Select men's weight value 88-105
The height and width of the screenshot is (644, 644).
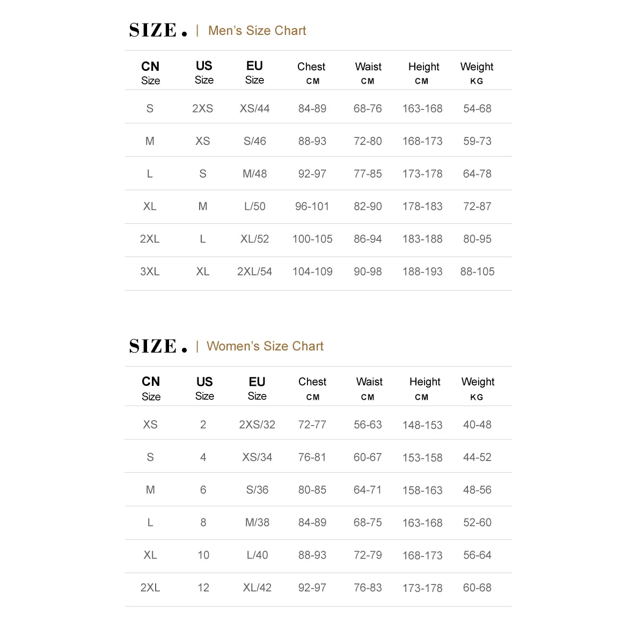pos(477,272)
